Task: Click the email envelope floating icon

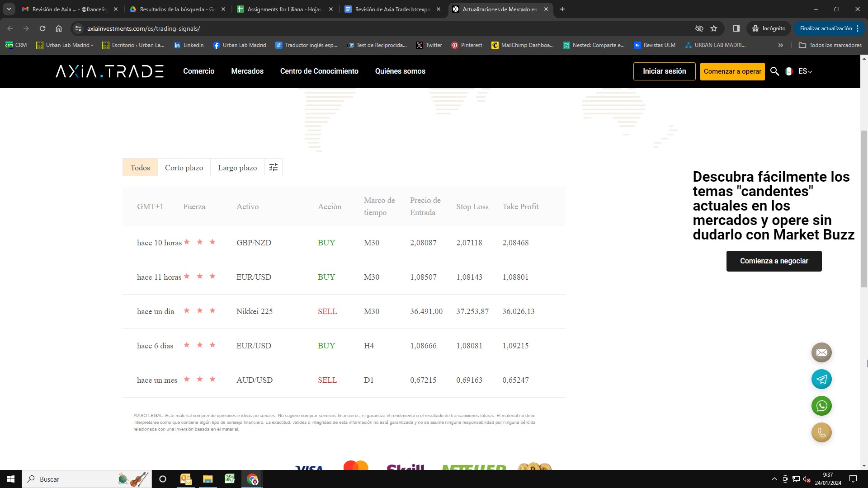Action: [821, 352]
